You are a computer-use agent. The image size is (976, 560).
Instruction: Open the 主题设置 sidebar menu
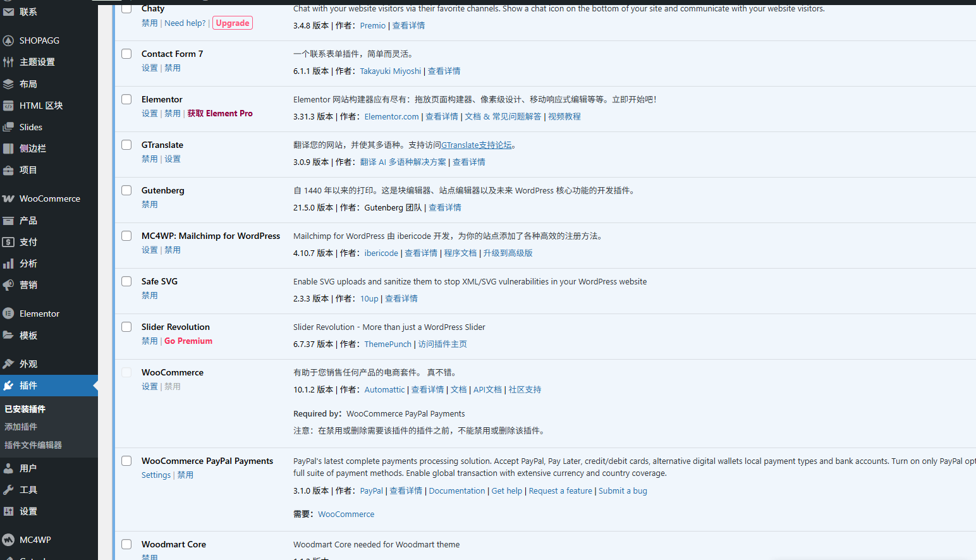49,62
